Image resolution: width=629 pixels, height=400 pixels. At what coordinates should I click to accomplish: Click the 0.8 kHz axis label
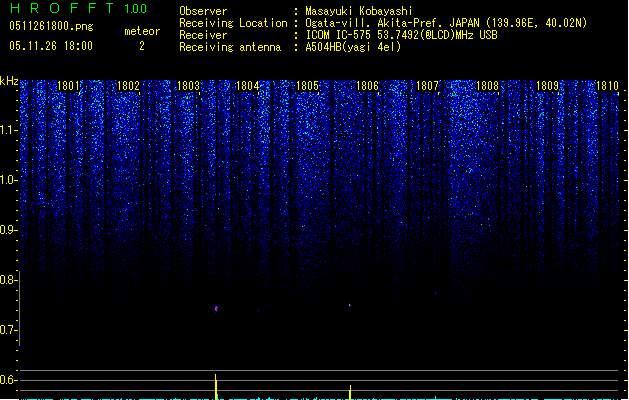[8, 280]
